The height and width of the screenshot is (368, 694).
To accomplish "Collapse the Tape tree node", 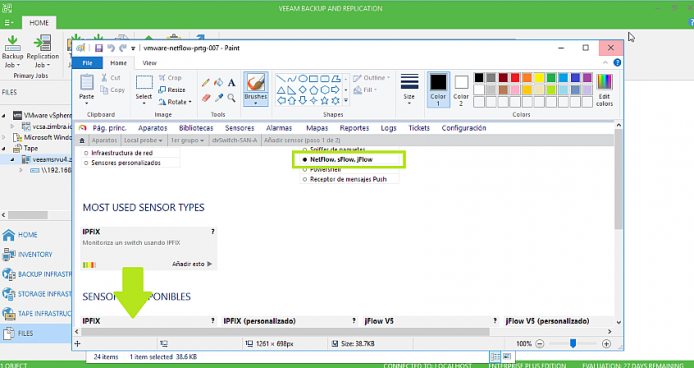I will (x=4, y=148).
